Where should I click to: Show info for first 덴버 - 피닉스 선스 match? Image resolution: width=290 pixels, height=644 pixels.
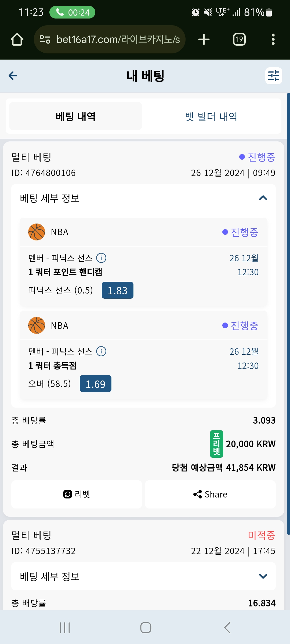coord(101,258)
